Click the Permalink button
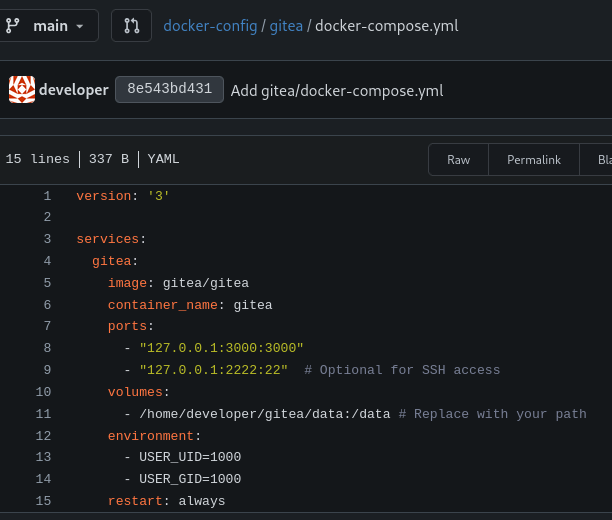The image size is (612, 520). [534, 160]
